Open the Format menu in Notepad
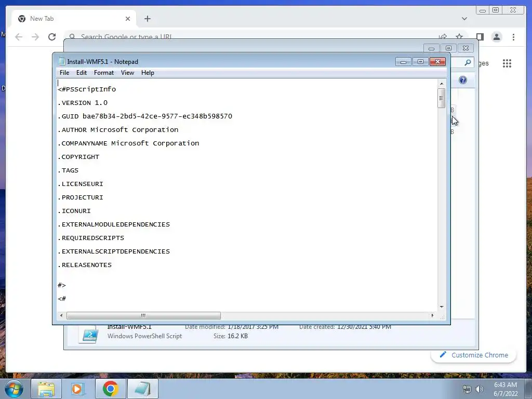This screenshot has width=532, height=399. tap(104, 73)
